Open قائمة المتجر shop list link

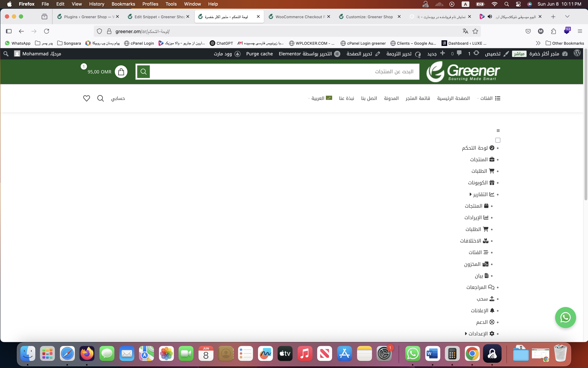pos(418,98)
